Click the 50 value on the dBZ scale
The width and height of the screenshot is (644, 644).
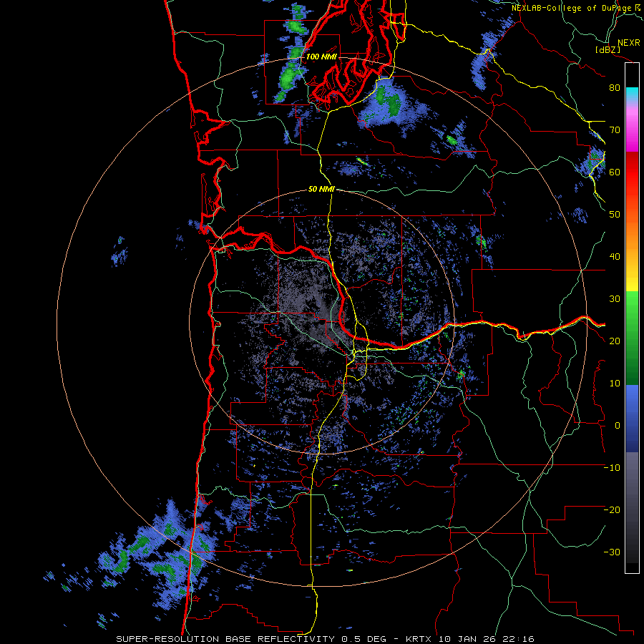615,215
